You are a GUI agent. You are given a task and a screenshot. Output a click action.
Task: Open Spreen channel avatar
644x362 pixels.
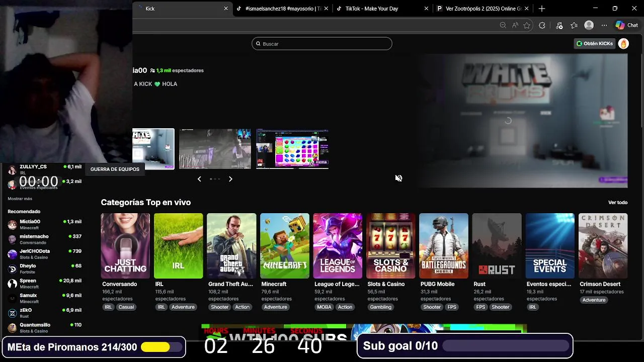pos(12,284)
